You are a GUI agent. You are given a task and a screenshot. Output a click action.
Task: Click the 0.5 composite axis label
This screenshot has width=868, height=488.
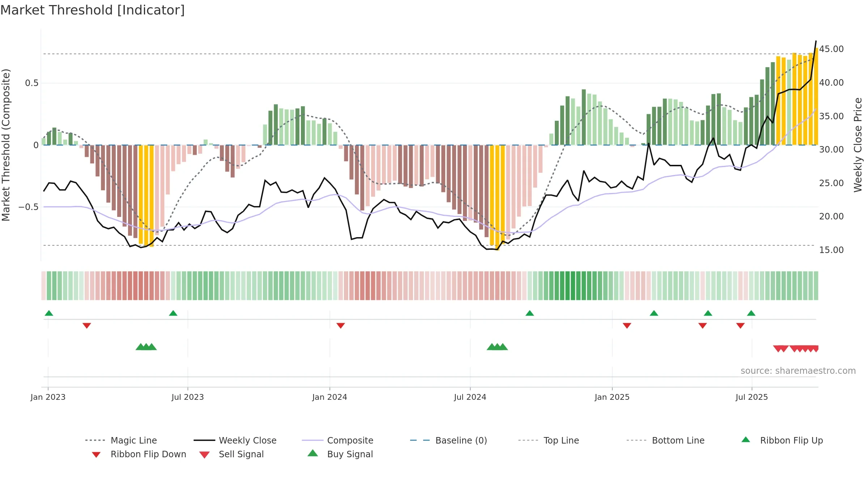(x=32, y=83)
